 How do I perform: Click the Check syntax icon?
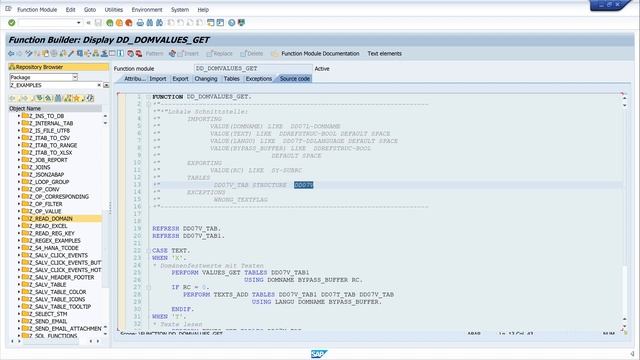[62, 53]
